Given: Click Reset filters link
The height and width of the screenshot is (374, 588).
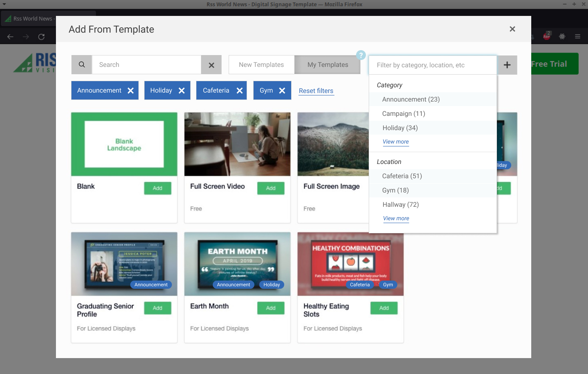Looking at the screenshot, I should point(316,91).
